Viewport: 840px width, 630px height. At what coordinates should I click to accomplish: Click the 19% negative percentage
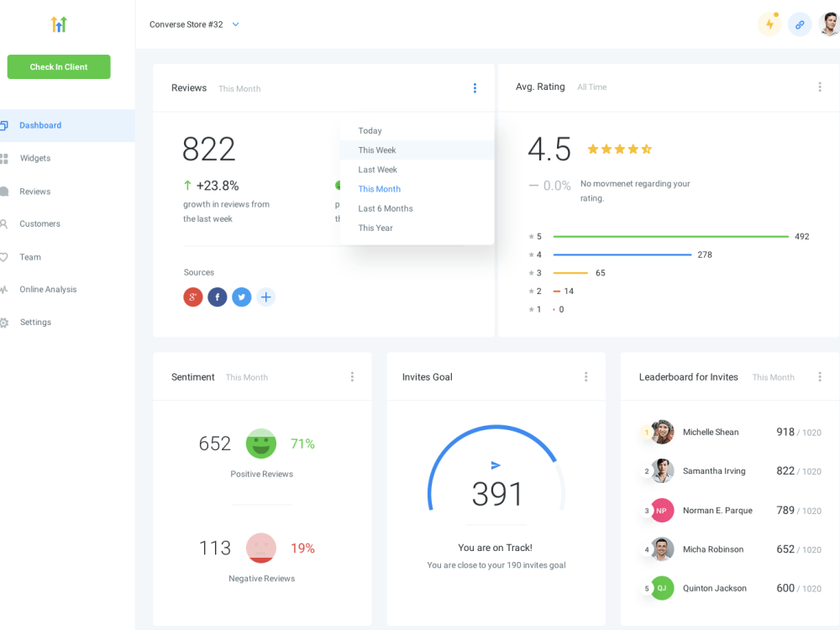tap(302, 548)
